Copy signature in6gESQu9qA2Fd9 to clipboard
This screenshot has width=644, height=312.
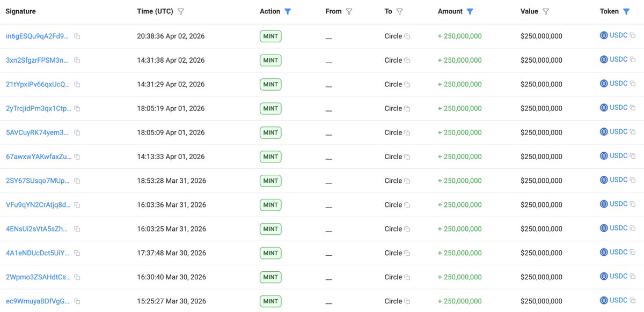[x=77, y=36]
